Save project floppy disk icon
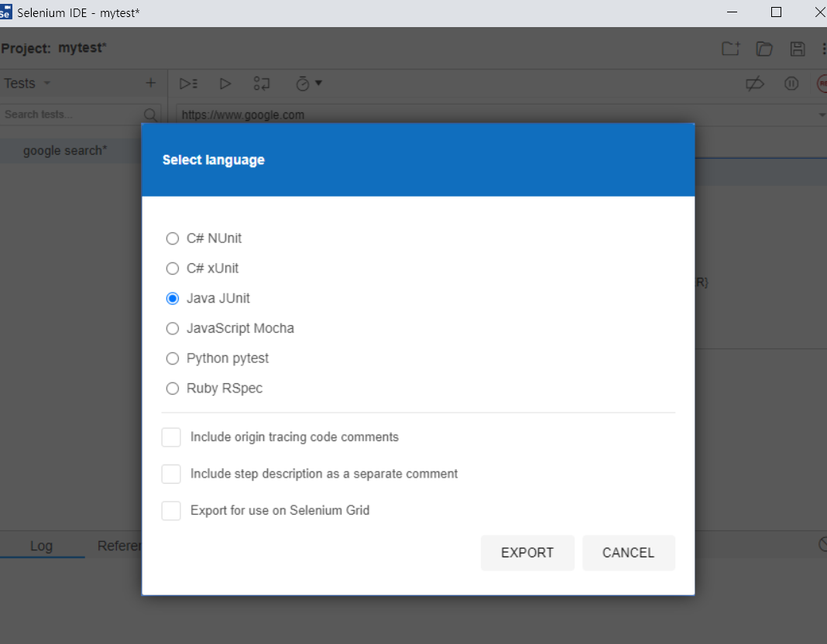The height and width of the screenshot is (644, 827). point(798,49)
